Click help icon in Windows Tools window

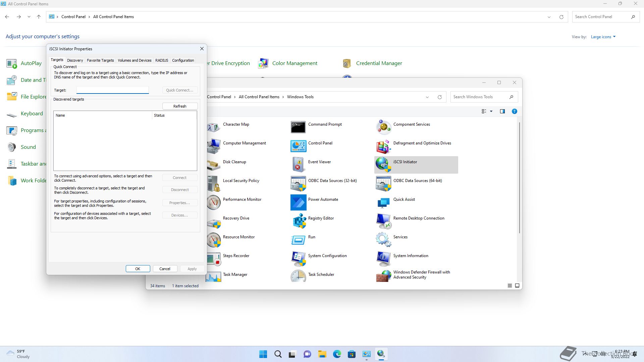point(514,111)
